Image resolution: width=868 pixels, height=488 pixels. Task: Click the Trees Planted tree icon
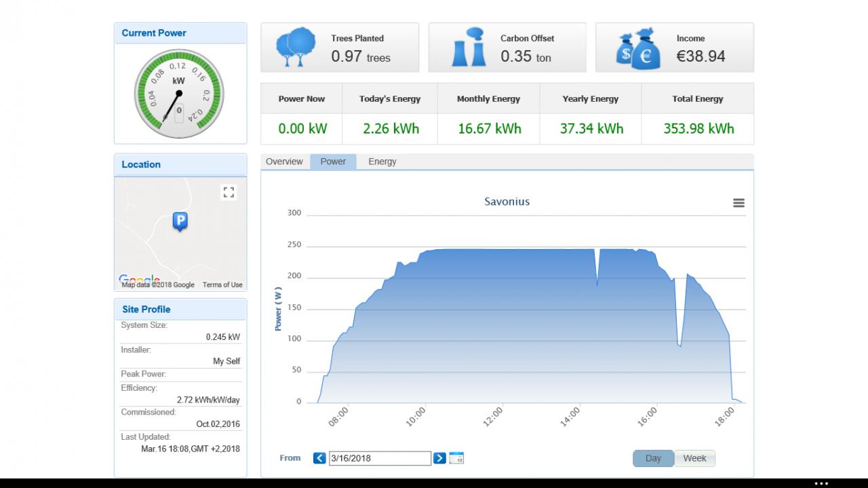click(296, 47)
